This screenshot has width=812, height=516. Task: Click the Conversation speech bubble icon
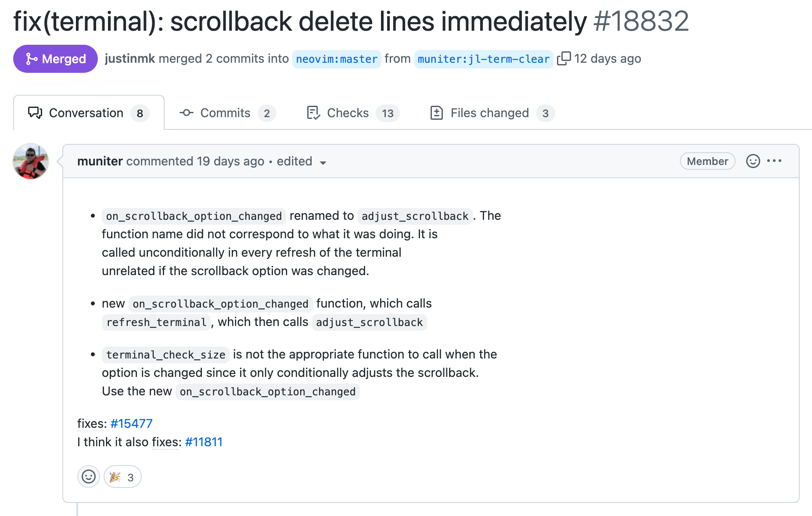coord(36,113)
